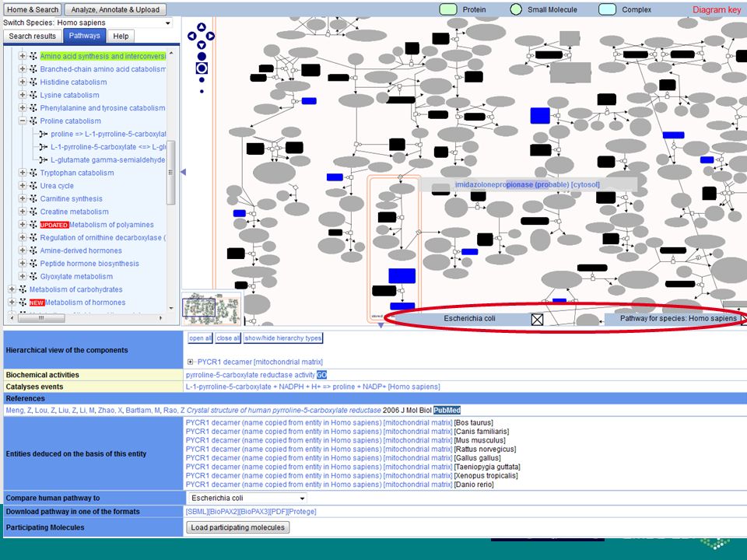Click the tree panel vertical scrollbar thumb

point(170,173)
